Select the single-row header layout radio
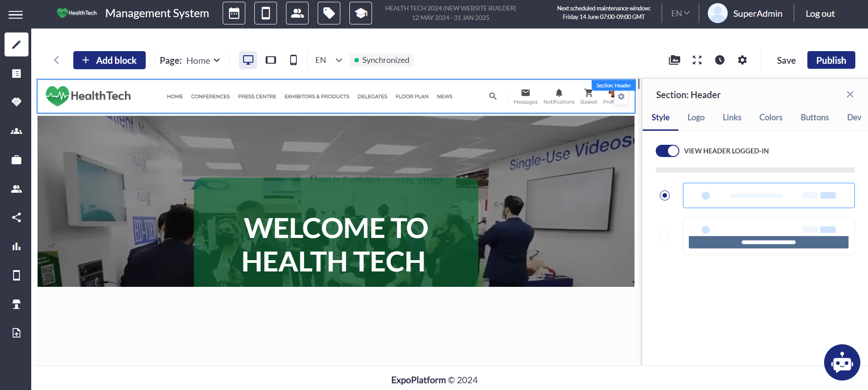The width and height of the screenshot is (868, 390). pyautogui.click(x=665, y=195)
